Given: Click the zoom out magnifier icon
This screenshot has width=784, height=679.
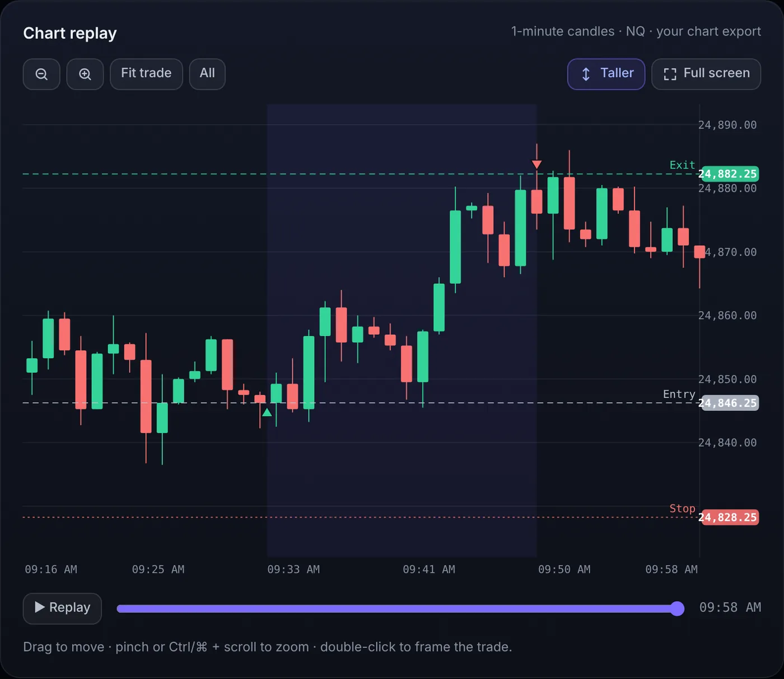Looking at the screenshot, I should click(x=41, y=74).
